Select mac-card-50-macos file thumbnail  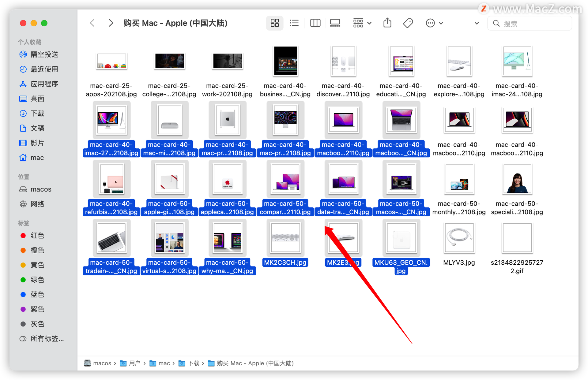pos(401,179)
